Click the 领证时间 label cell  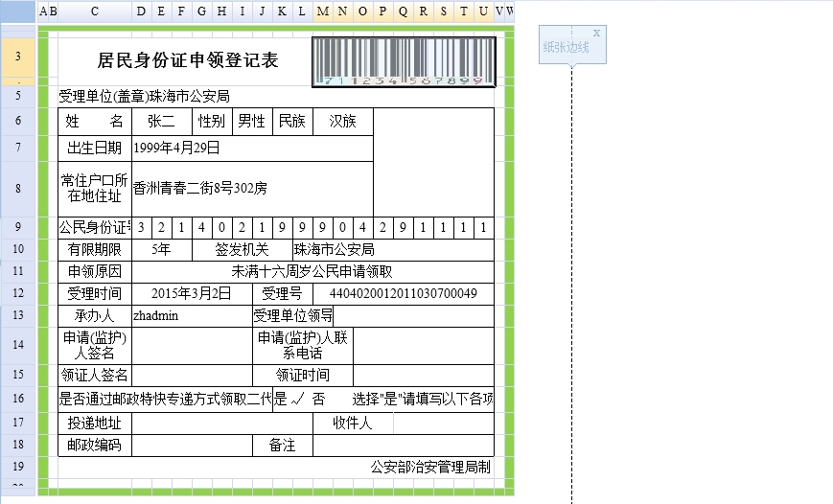point(303,376)
